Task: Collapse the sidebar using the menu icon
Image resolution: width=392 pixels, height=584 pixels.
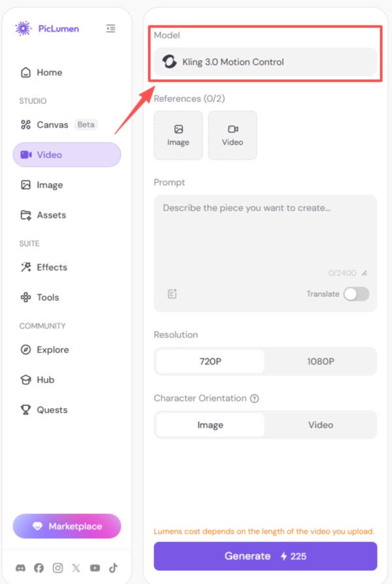Action: click(110, 28)
